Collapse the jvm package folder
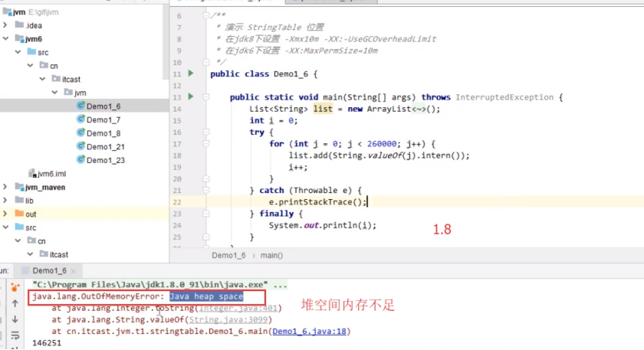This screenshot has height=350, width=644. [54, 93]
